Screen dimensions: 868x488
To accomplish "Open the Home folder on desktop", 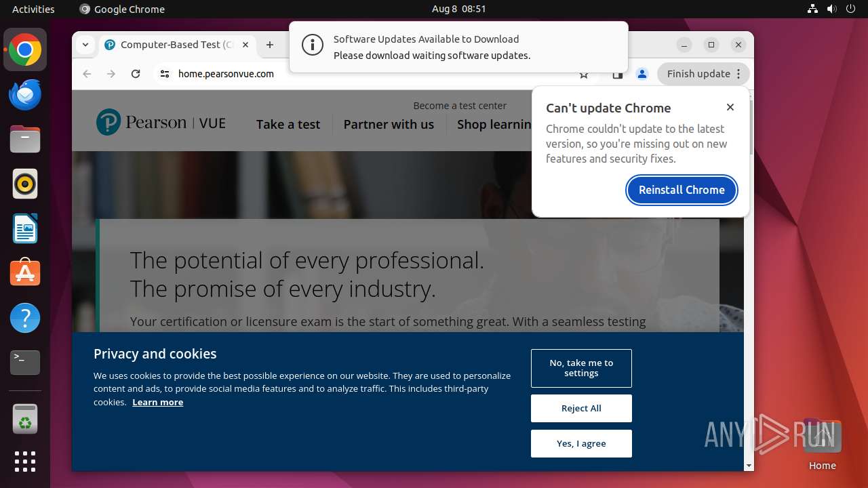I will (x=822, y=444).
